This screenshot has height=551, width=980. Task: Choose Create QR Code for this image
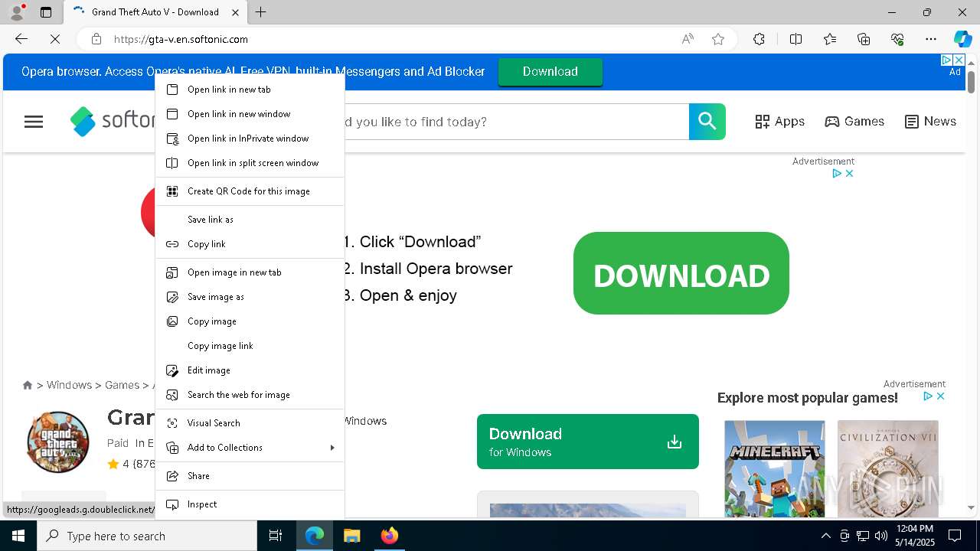pos(250,191)
